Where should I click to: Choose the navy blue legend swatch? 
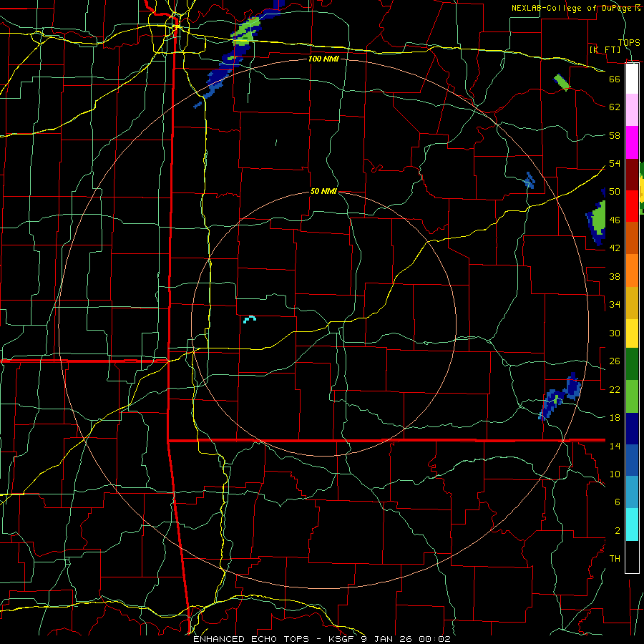(632, 429)
